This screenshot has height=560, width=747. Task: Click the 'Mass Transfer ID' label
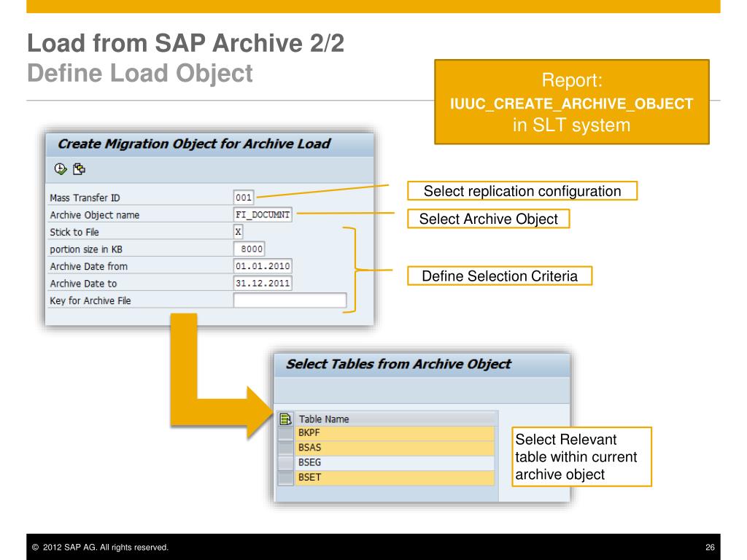tap(85, 198)
